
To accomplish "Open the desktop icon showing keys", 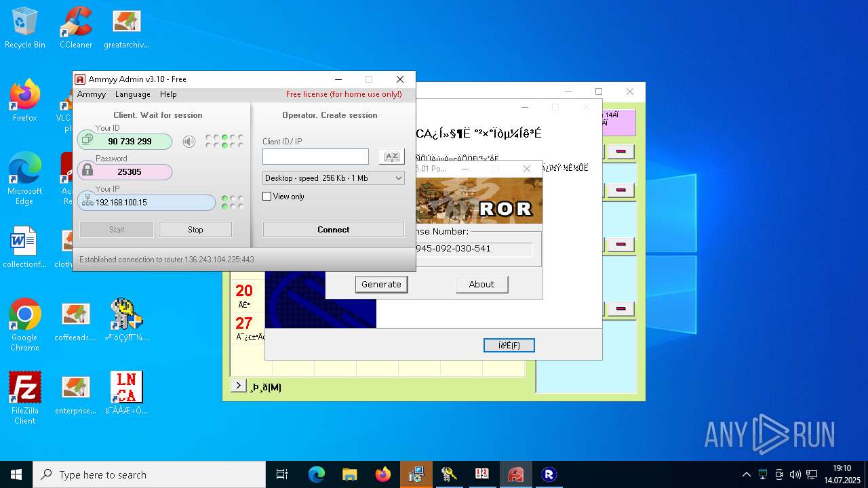I will click(127, 321).
